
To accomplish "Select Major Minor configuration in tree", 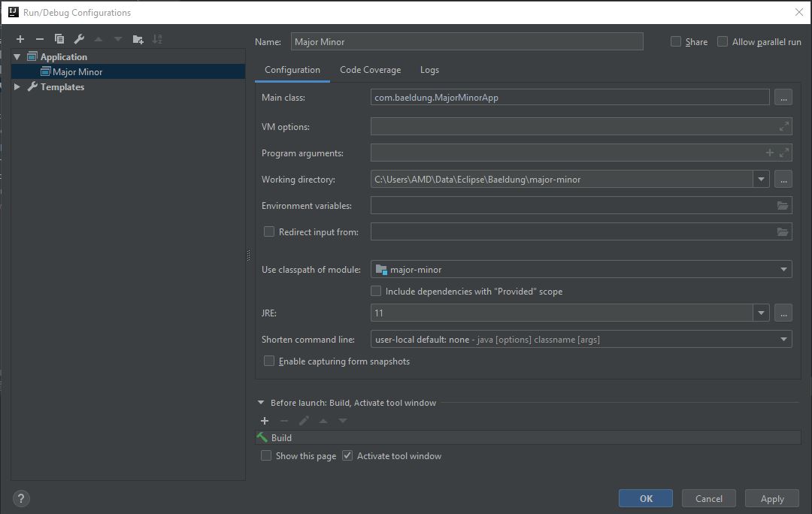I will point(129,71).
